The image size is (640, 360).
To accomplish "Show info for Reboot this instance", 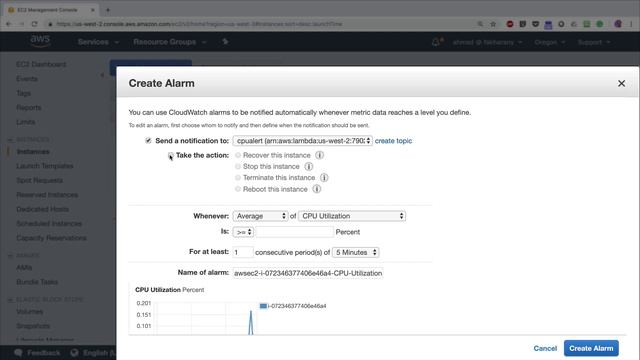I will pyautogui.click(x=317, y=189).
